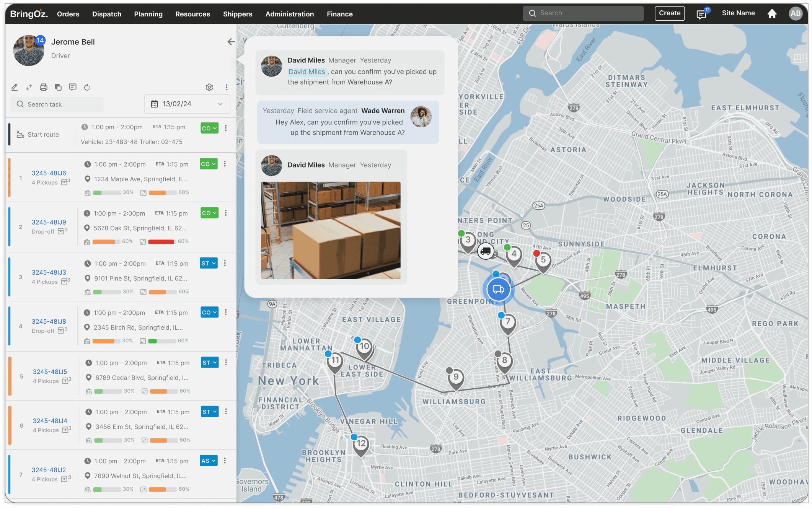
Task: Click the David Miles mention tag in the message
Action: 307,72
